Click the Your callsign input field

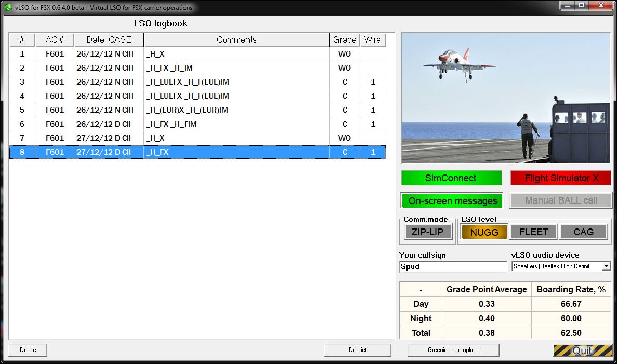click(453, 266)
